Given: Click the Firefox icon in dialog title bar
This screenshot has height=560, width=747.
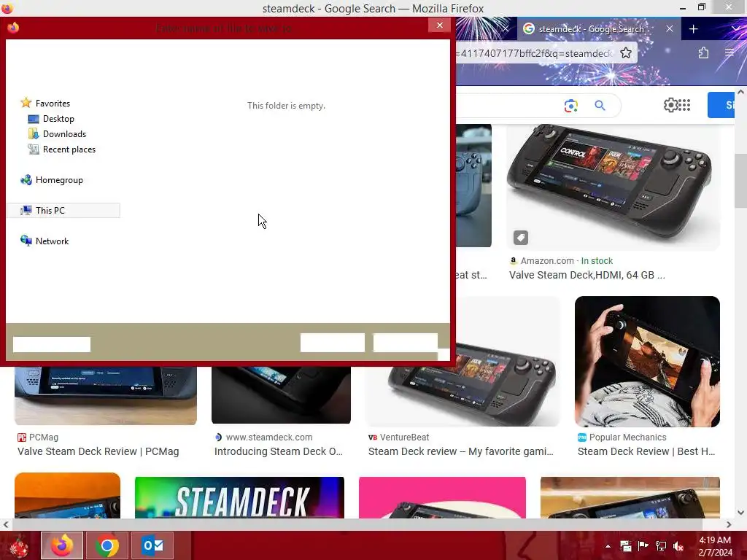Looking at the screenshot, I should coord(13,28).
